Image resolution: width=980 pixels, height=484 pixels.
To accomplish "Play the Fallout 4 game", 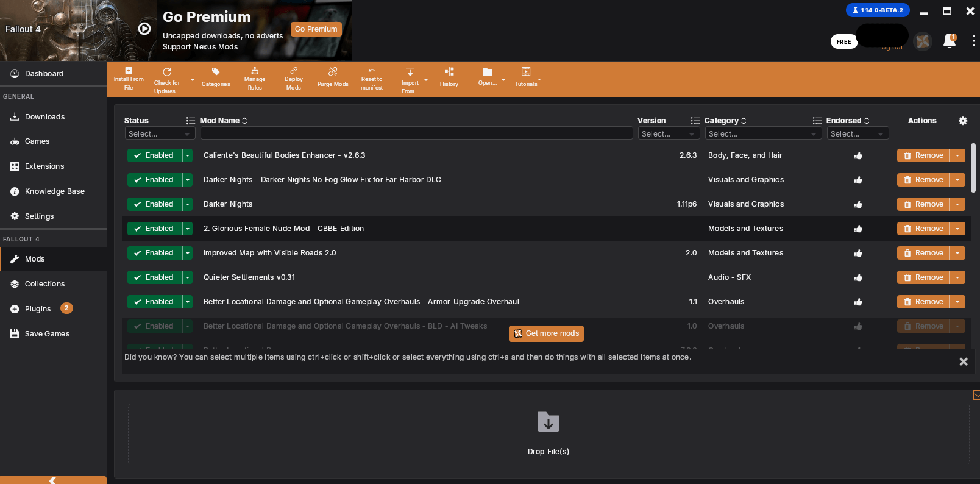I will coord(144,29).
